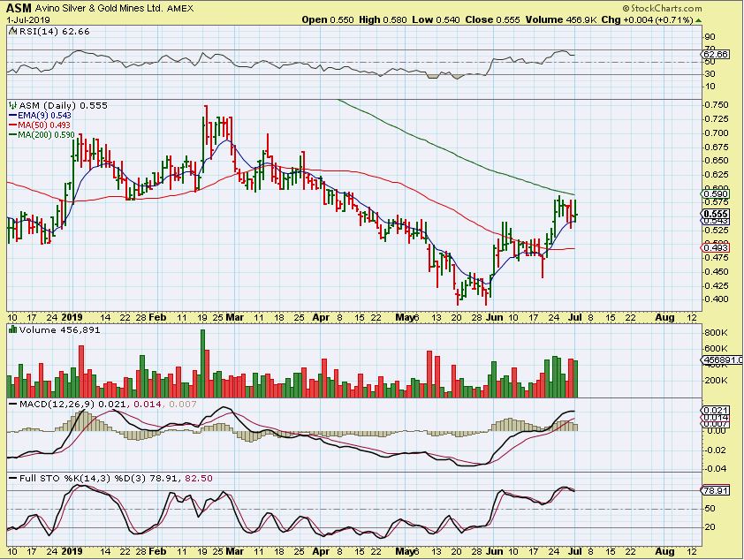Click the 0.400 price level on the axis
The width and height of the screenshot is (744, 560).
(x=716, y=299)
